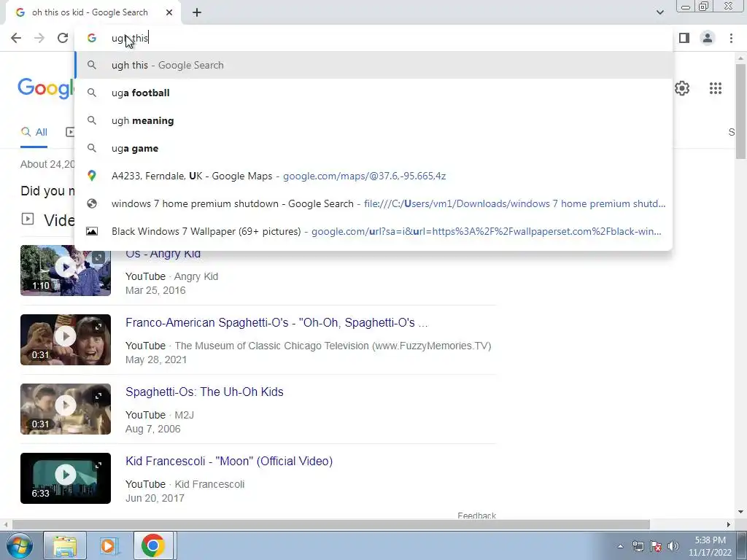Viewport: 747px width, 560px height.
Task: Click the scroll-right arrow of horizontal scrollbar
Action: (x=729, y=524)
